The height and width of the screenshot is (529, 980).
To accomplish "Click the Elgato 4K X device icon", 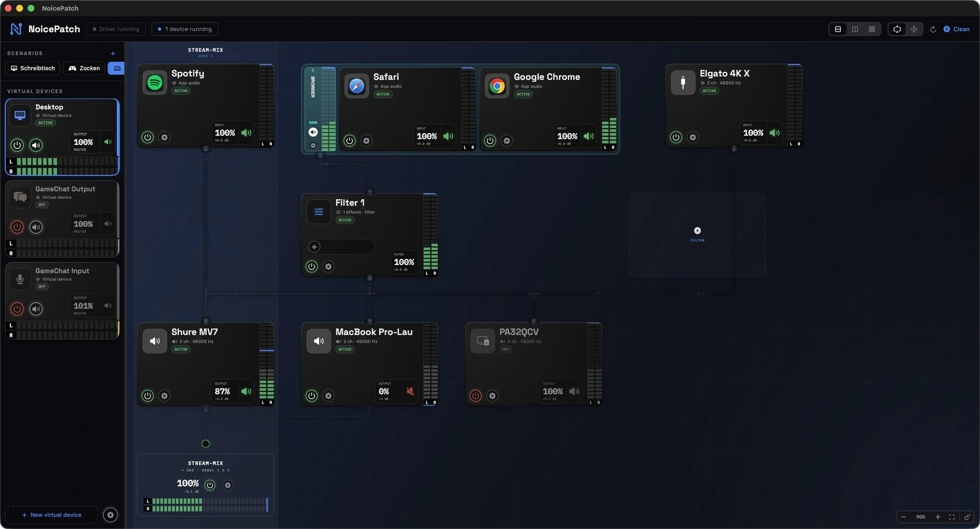I will click(683, 83).
